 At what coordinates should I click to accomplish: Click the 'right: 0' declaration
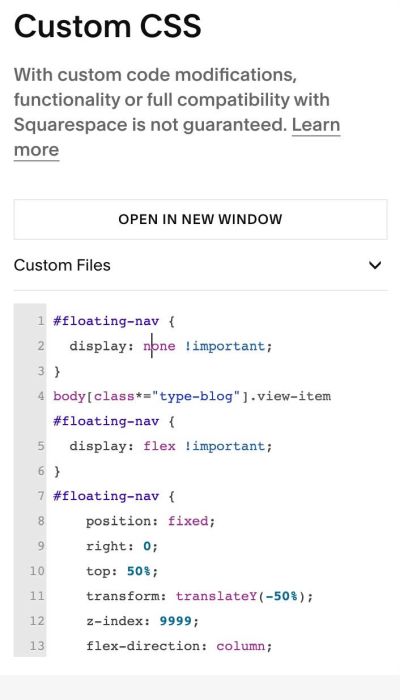[x=122, y=546]
